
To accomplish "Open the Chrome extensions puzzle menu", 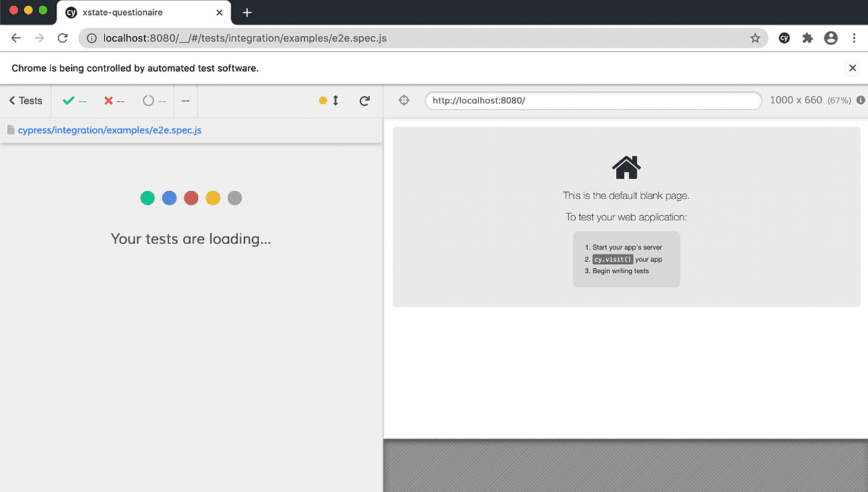I will pos(807,38).
